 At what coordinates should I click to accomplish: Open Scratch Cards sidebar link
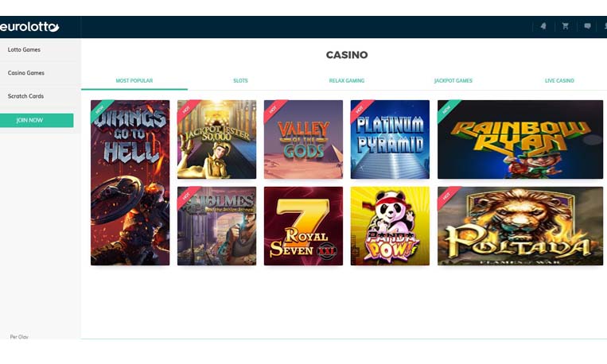pos(25,96)
